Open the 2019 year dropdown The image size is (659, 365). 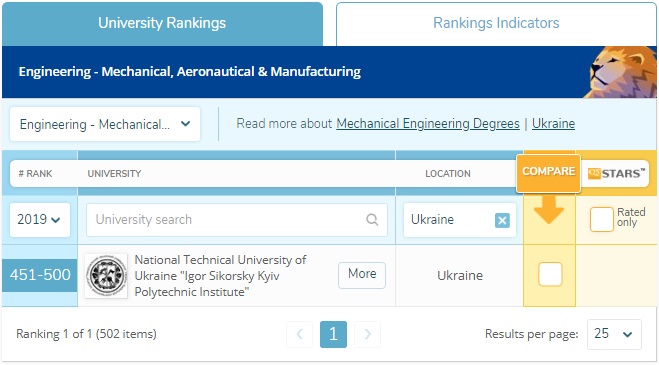(40, 220)
